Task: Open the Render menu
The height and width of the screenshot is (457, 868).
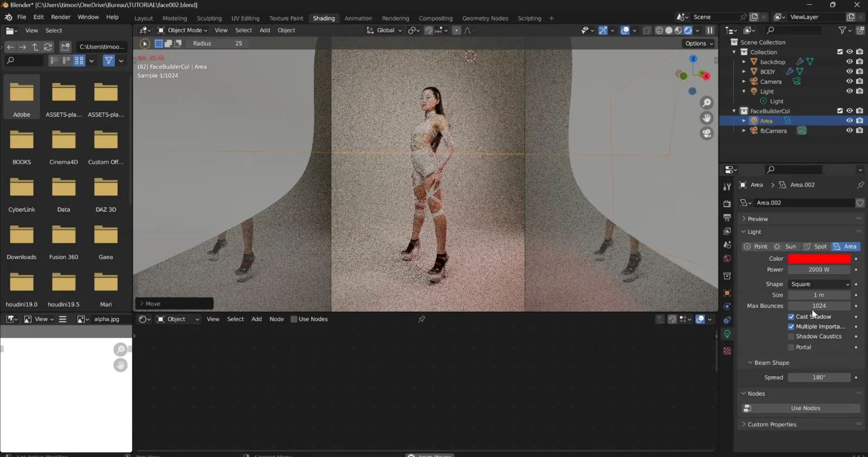Action: click(x=61, y=17)
